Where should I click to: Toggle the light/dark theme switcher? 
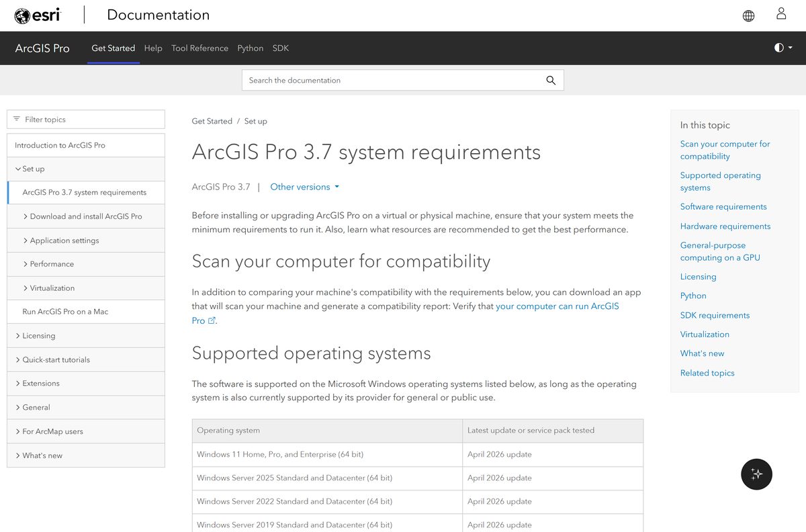(x=783, y=48)
